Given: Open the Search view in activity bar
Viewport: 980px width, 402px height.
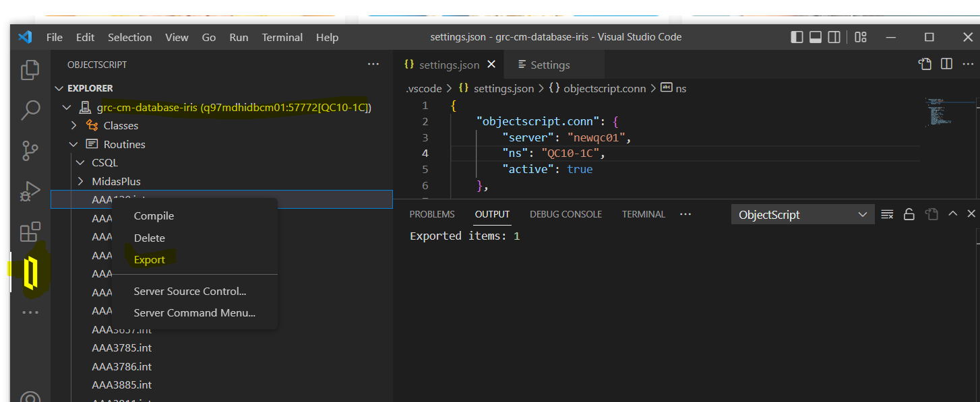Looking at the screenshot, I should [x=30, y=110].
